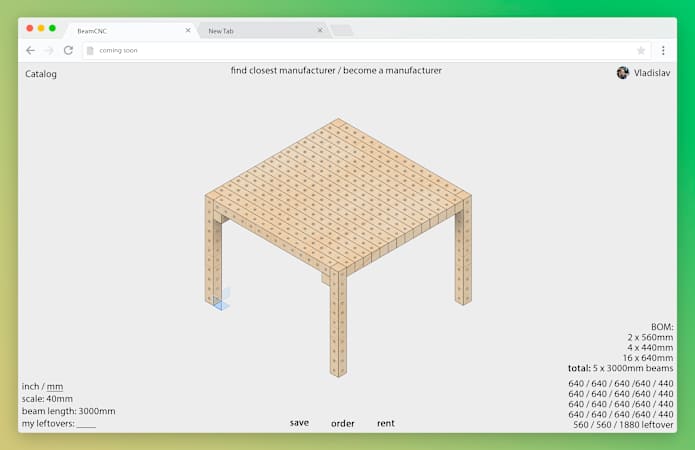Viewport: 695px width, 450px height.
Task: Click become a manufacturer link
Action: pyautogui.click(x=392, y=71)
